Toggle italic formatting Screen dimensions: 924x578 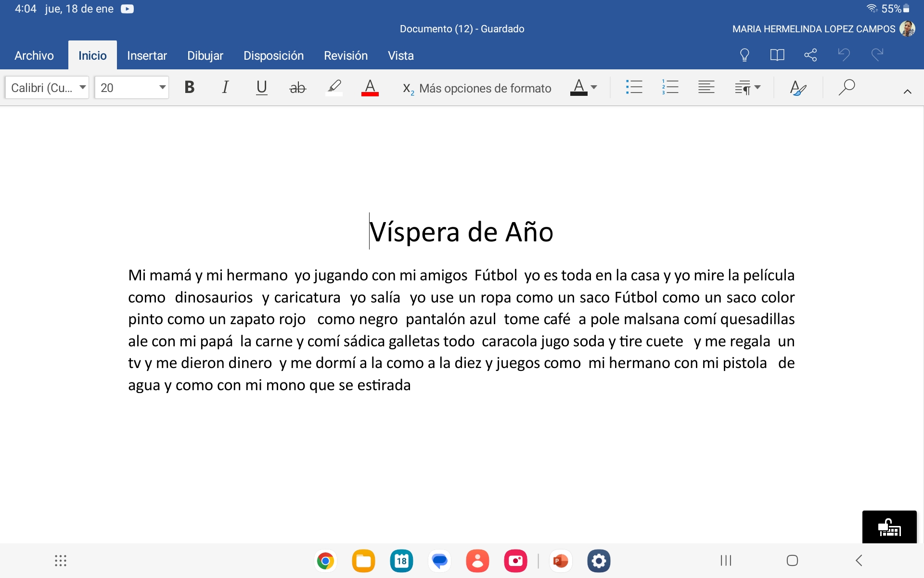225,87
